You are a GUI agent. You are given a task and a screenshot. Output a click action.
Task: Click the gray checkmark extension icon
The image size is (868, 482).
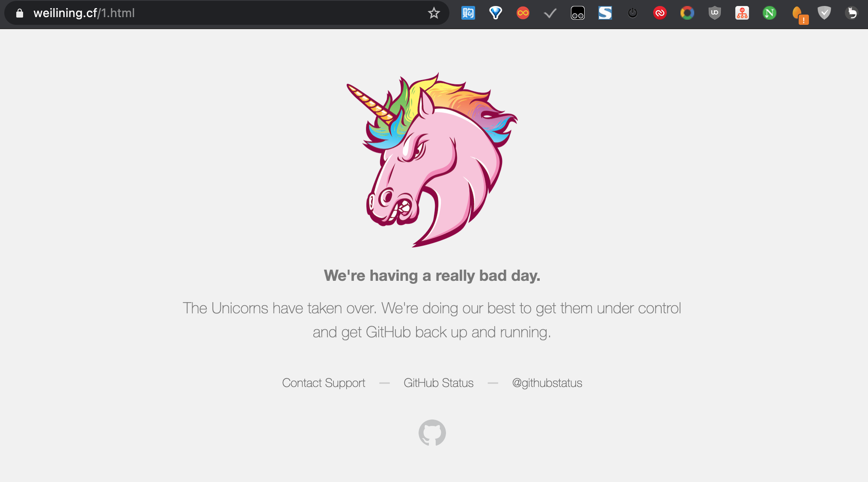tap(550, 13)
